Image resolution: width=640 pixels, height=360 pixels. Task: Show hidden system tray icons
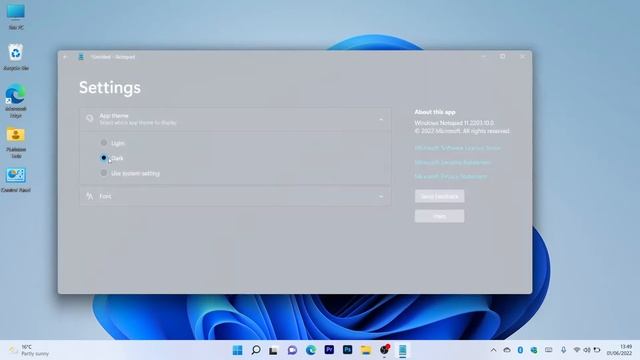493,350
